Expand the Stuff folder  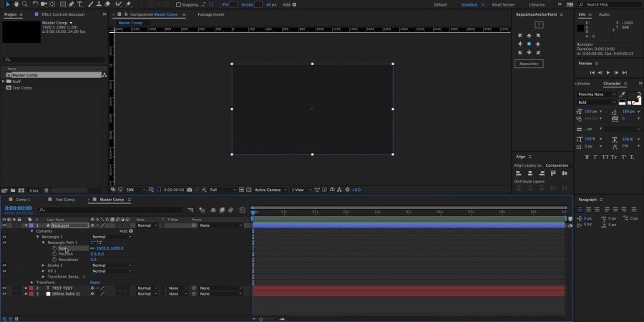tap(4, 82)
